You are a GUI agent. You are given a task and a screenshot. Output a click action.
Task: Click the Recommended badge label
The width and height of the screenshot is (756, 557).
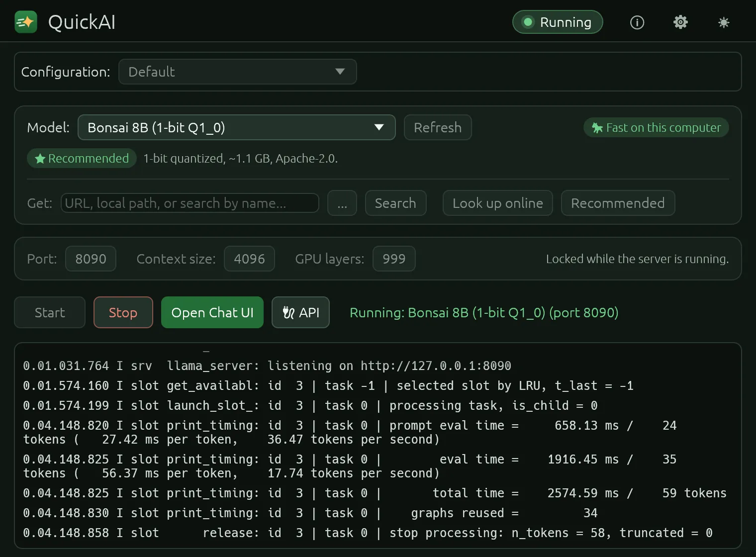coord(82,159)
